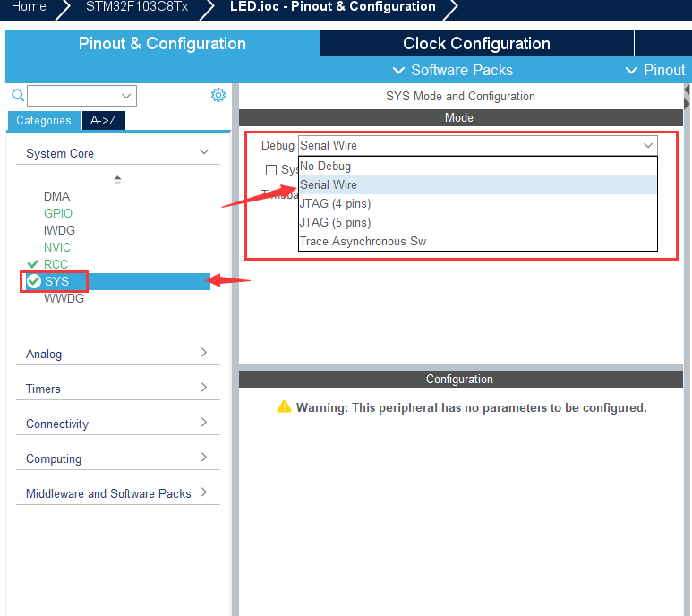692x616 pixels.
Task: Click the yellow warning triangle icon
Action: [x=284, y=407]
